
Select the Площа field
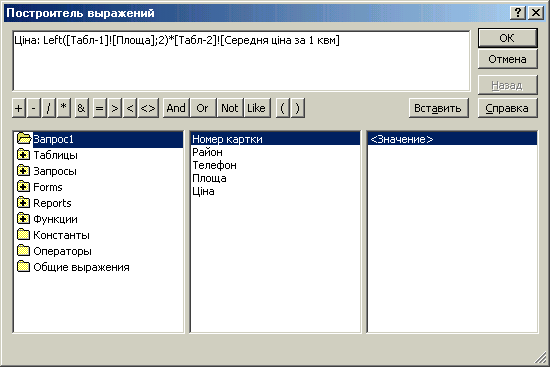click(x=275, y=178)
